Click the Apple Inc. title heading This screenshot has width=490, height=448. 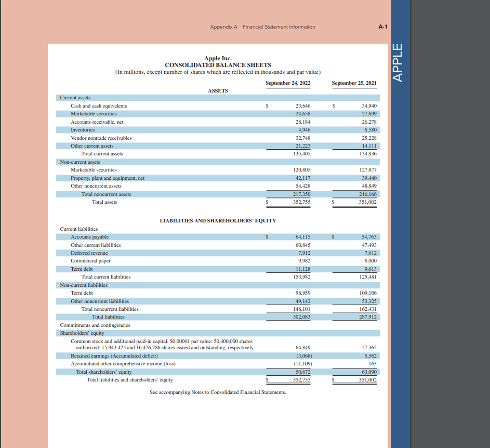click(x=218, y=58)
